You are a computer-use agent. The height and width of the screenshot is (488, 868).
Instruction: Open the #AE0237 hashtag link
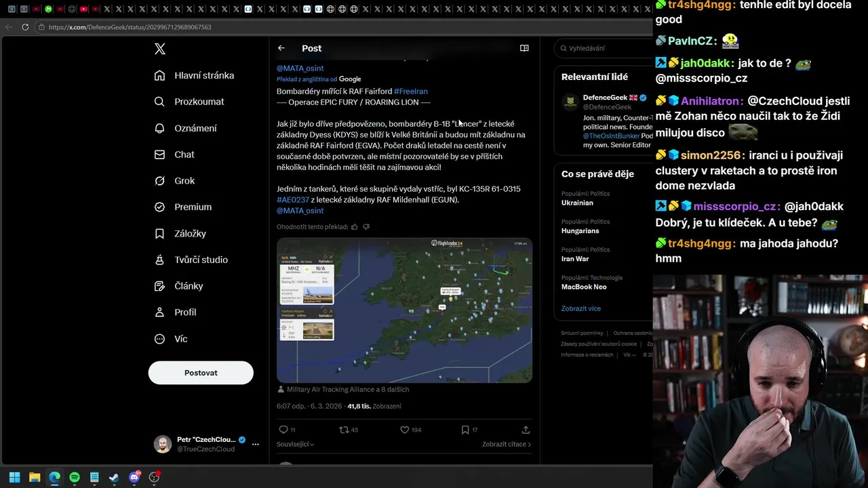293,200
